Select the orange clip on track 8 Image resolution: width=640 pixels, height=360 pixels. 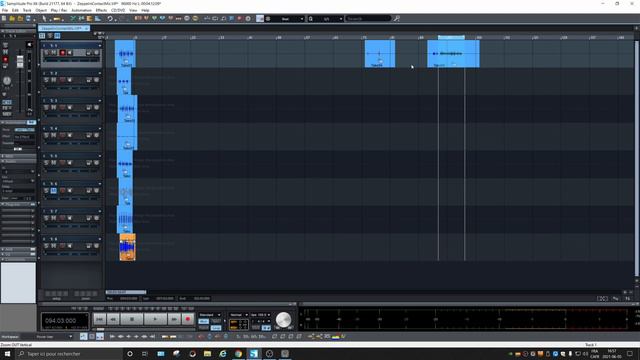127,247
